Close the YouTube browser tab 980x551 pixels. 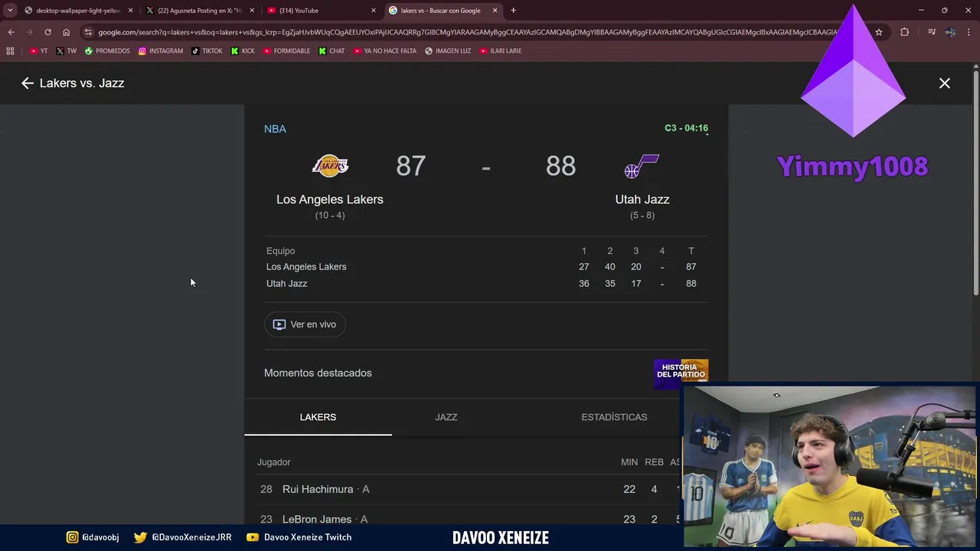374,11
